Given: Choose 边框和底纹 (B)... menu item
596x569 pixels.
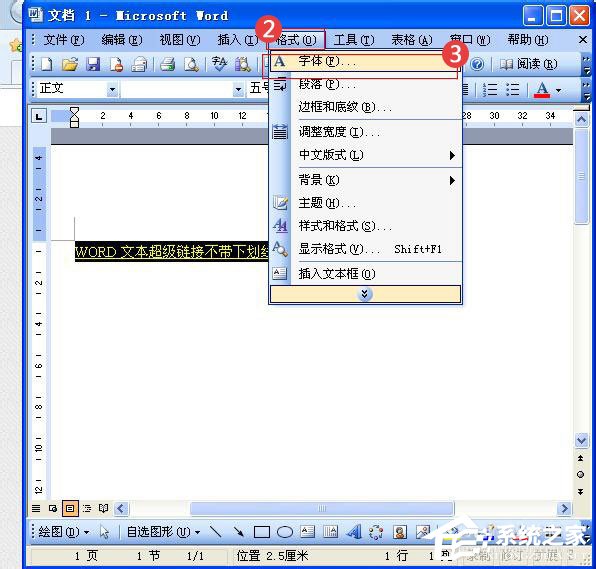Looking at the screenshot, I should coord(365,107).
